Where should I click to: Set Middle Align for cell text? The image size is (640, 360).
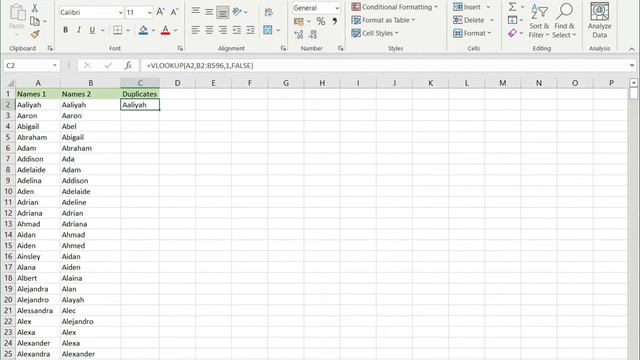point(209,12)
